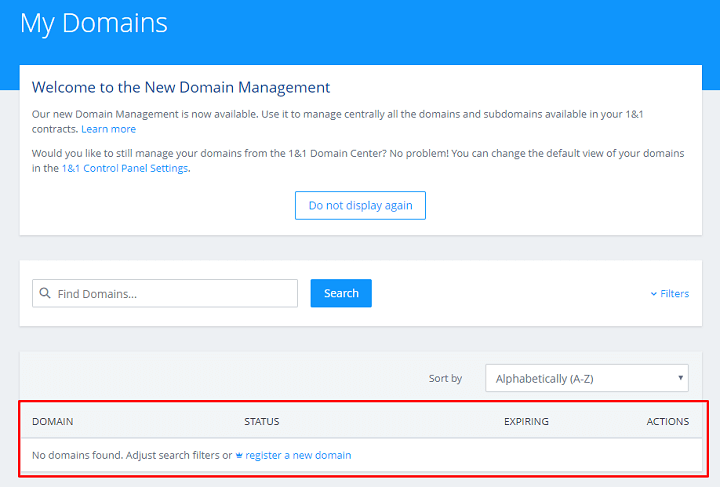
Task: Go to 1&1 Control Panel Settings link
Action: pos(125,169)
